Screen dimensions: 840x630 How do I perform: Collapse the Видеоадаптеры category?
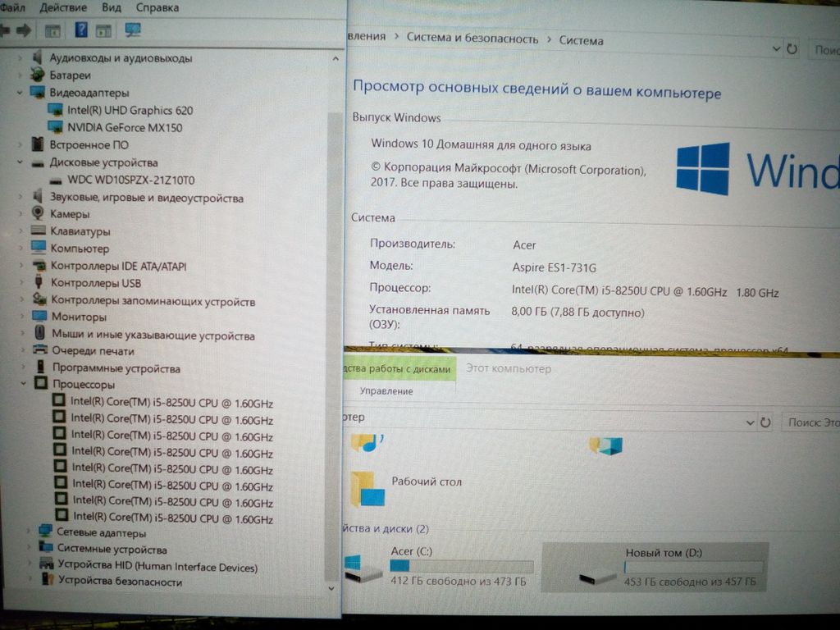pos(20,93)
